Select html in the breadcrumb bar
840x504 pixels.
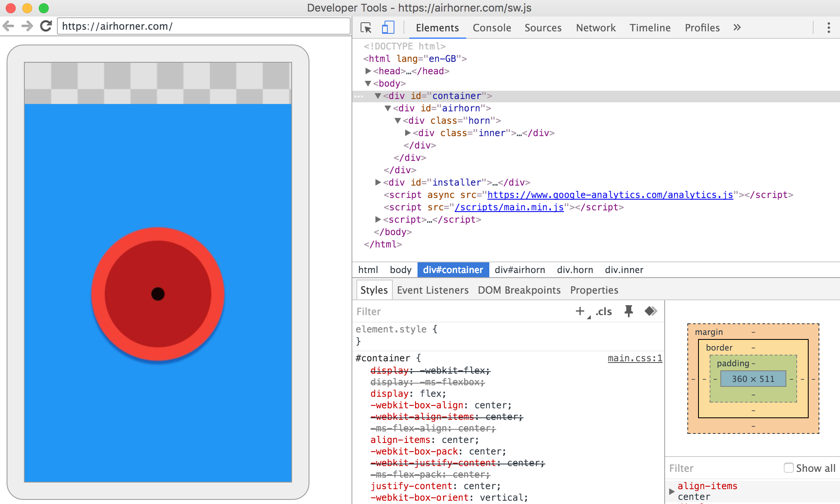pos(368,270)
